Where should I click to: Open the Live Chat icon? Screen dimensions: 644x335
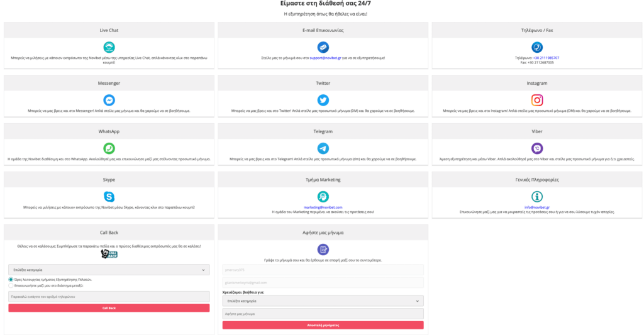(109, 47)
